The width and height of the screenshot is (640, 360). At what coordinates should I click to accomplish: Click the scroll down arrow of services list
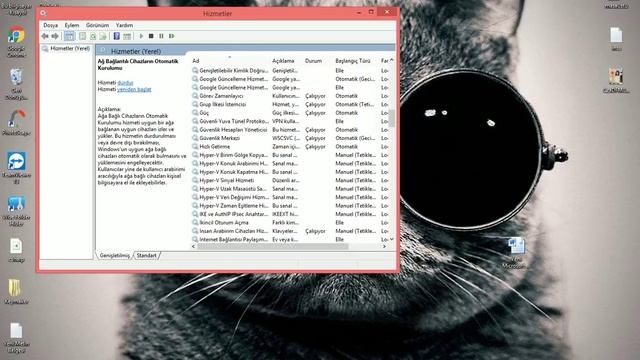[392, 240]
